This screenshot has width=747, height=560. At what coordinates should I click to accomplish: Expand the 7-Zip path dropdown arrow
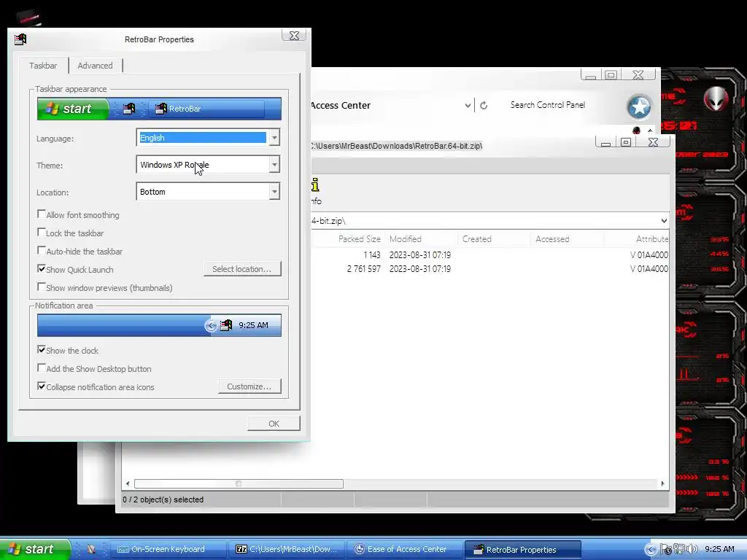coord(664,220)
